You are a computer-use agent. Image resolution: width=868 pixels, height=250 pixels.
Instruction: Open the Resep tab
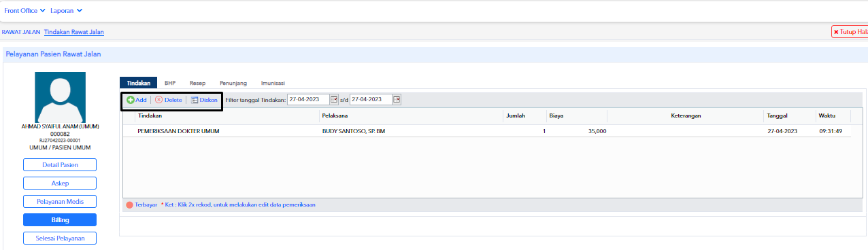(x=198, y=82)
